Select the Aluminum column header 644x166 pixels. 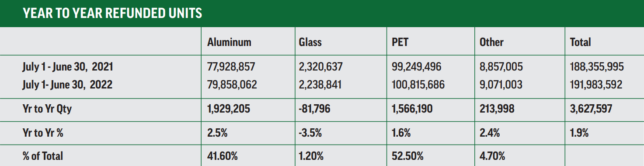(x=229, y=42)
